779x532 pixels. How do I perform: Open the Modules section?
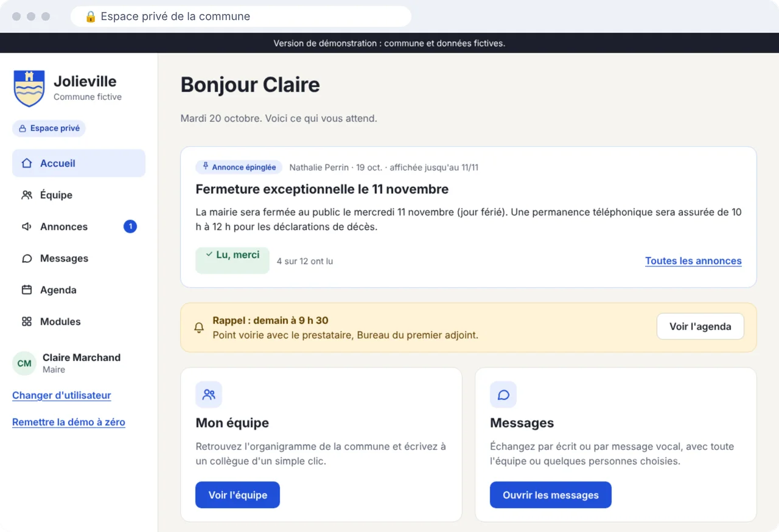point(79,321)
